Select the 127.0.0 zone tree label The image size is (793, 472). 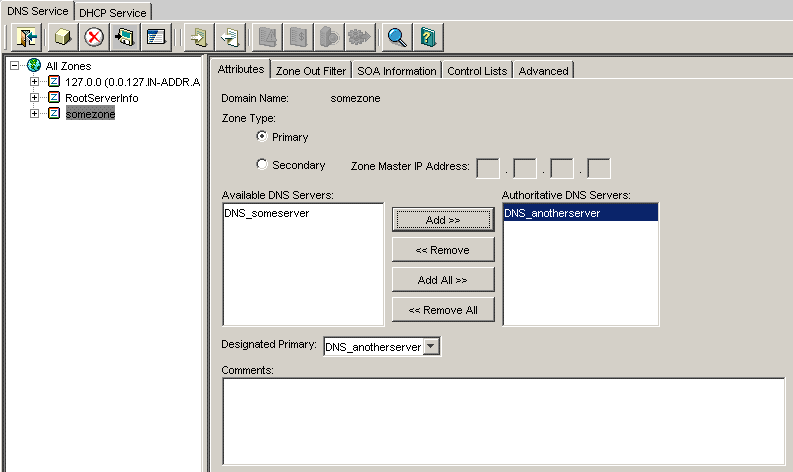pyautogui.click(x=133, y=82)
